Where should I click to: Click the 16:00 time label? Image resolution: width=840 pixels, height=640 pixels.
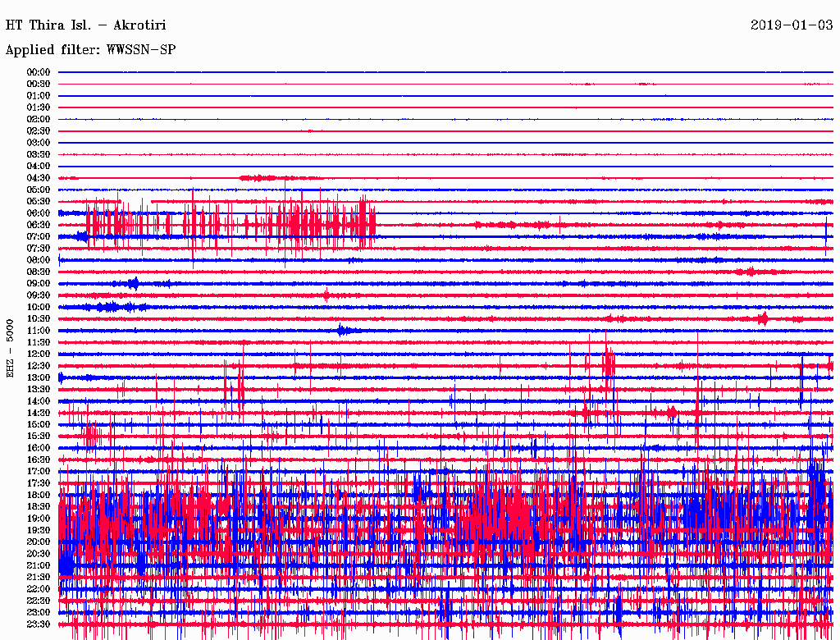point(39,448)
